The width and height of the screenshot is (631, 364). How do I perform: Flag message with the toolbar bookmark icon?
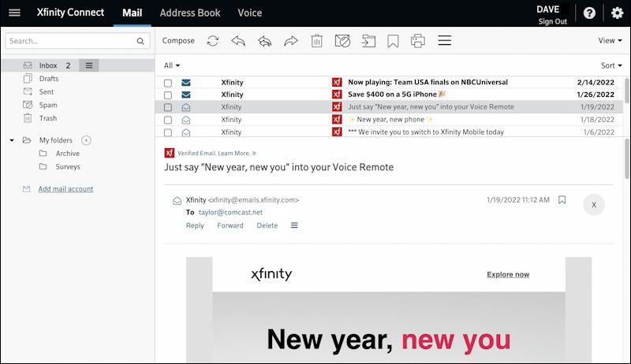coord(393,41)
